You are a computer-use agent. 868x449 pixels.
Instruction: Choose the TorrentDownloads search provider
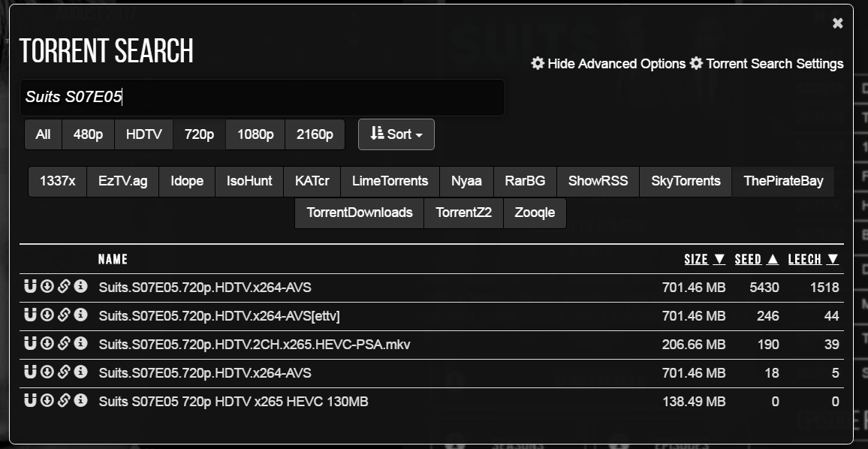click(360, 213)
